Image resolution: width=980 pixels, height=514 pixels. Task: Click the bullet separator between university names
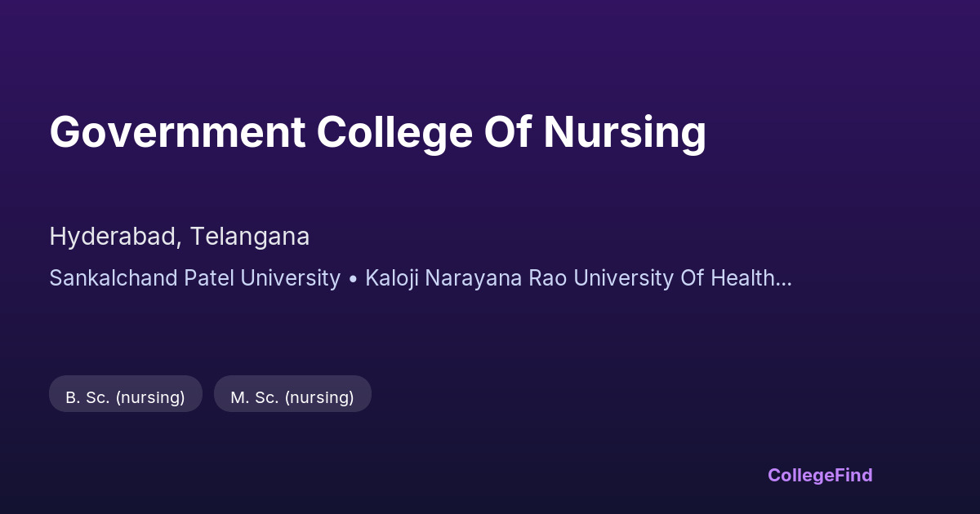[353, 278]
